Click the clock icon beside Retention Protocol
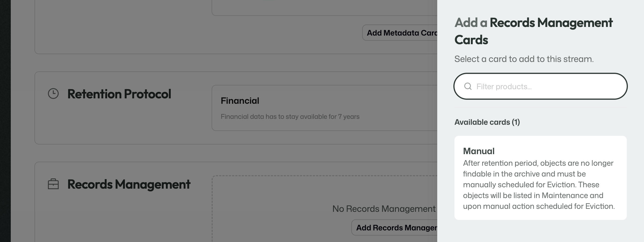This screenshot has width=644, height=242. point(53,94)
